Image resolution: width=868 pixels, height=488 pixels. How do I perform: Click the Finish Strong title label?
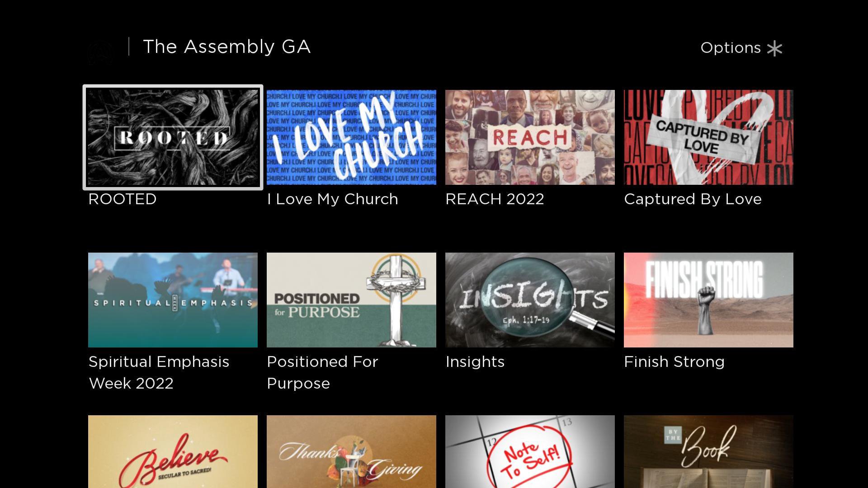pos(674,362)
